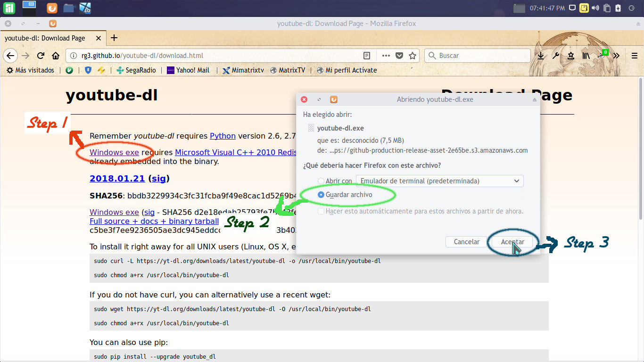Screen dimensions: 644x362
Task: Click the panel clock 07:41:47 PM
Action: pyautogui.click(x=547, y=8)
